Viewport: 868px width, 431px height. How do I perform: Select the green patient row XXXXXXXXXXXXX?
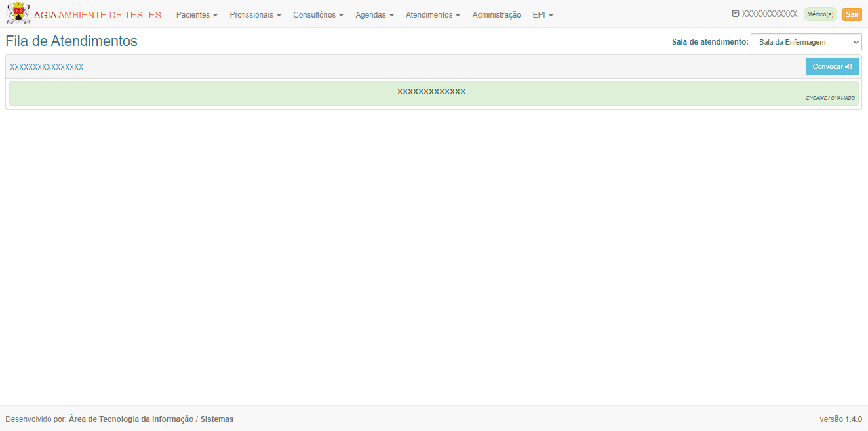tap(433, 93)
